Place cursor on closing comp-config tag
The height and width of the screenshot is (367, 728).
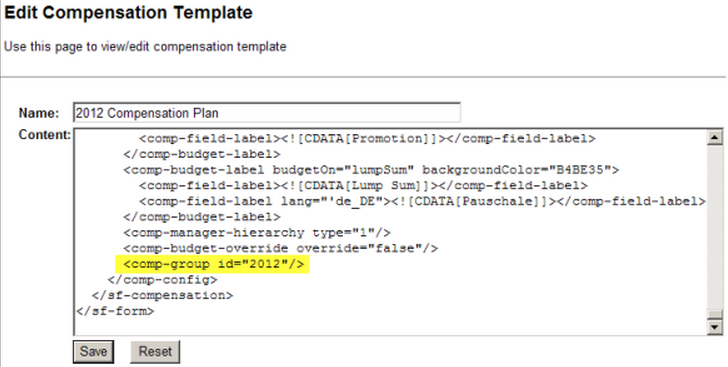point(162,280)
